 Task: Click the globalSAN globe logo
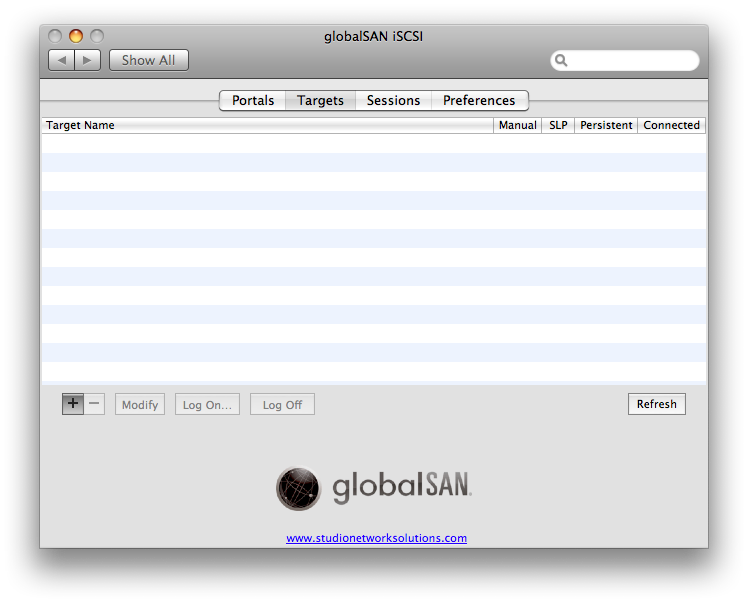point(298,488)
